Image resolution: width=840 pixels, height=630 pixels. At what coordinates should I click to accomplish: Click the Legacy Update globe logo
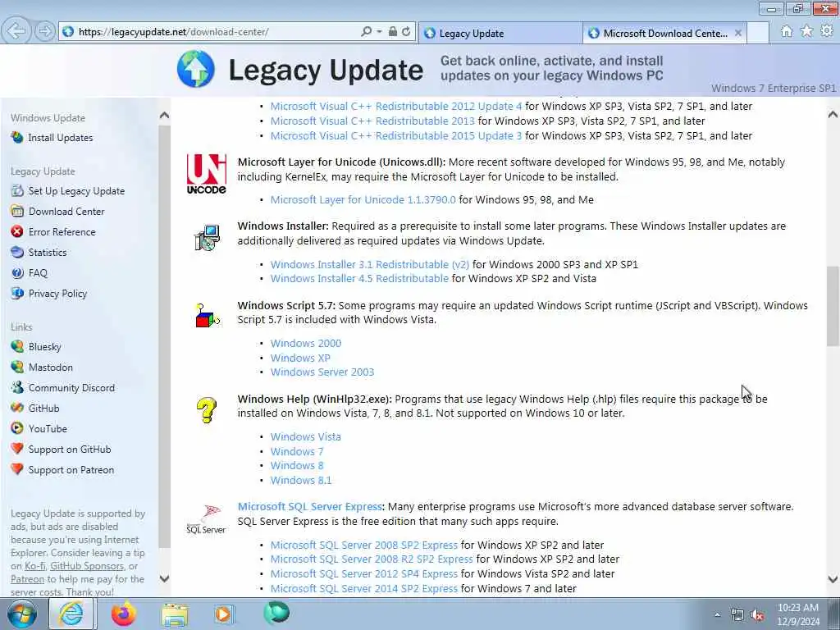[x=196, y=69]
